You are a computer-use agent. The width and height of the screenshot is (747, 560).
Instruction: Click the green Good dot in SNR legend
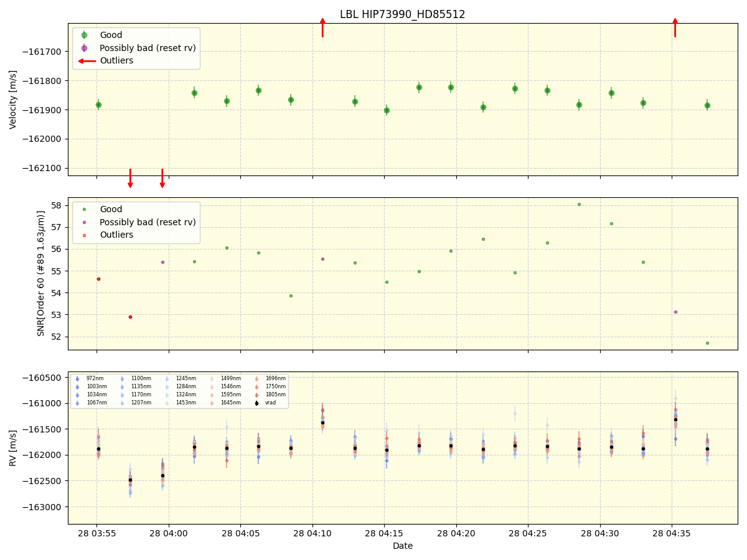[x=84, y=210]
